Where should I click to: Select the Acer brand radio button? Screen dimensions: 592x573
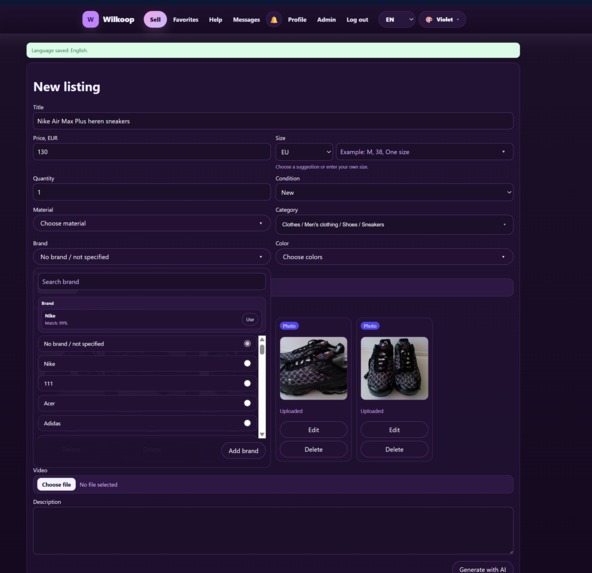[247, 403]
